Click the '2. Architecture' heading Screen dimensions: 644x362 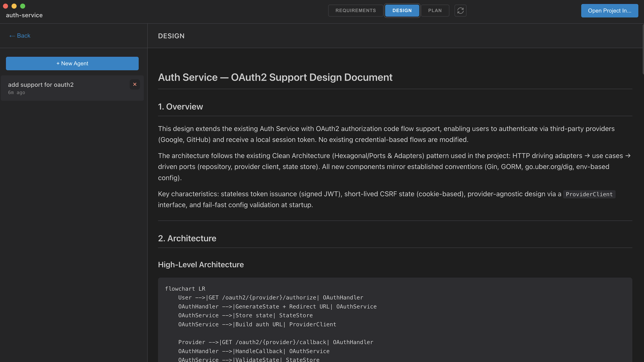pyautogui.click(x=187, y=238)
